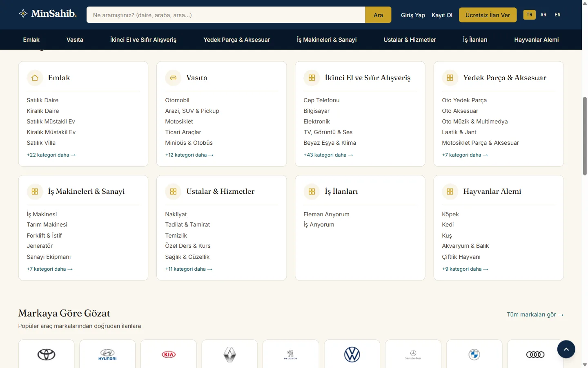Open the Volkswagen brand listings
The image size is (588, 368).
click(352, 354)
